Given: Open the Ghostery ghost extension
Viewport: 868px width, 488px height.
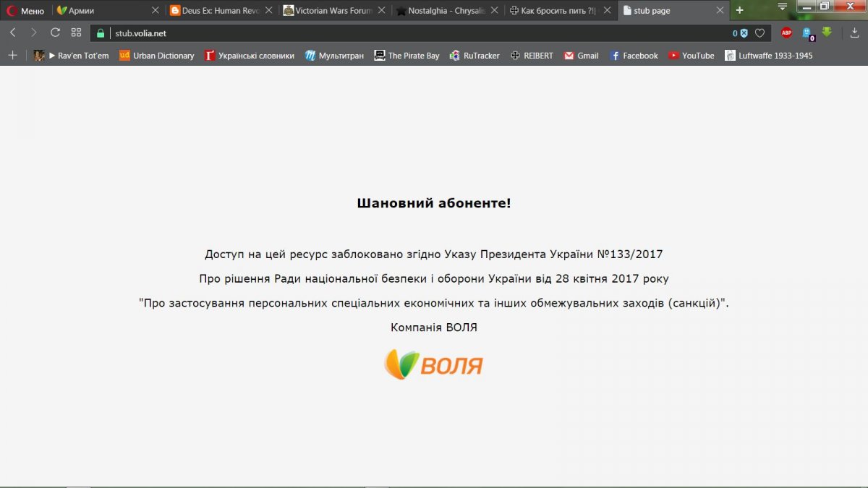Looking at the screenshot, I should (x=807, y=33).
